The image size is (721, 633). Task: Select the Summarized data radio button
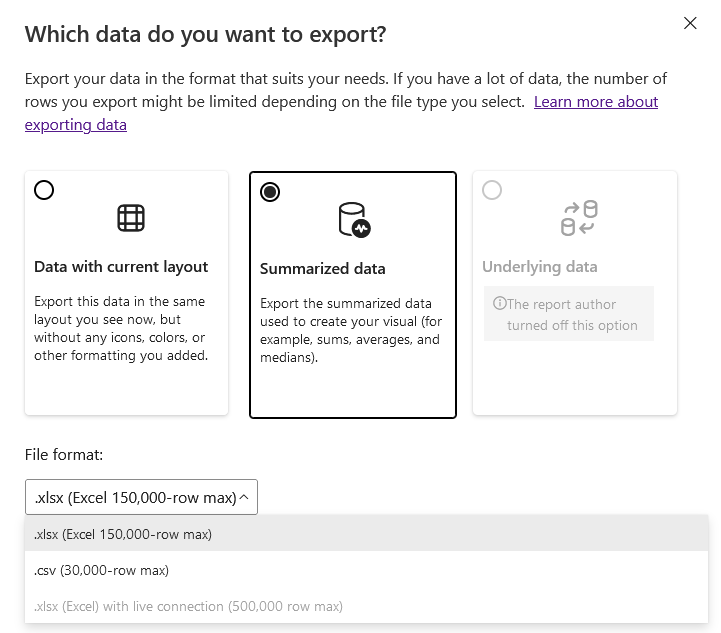click(x=270, y=192)
